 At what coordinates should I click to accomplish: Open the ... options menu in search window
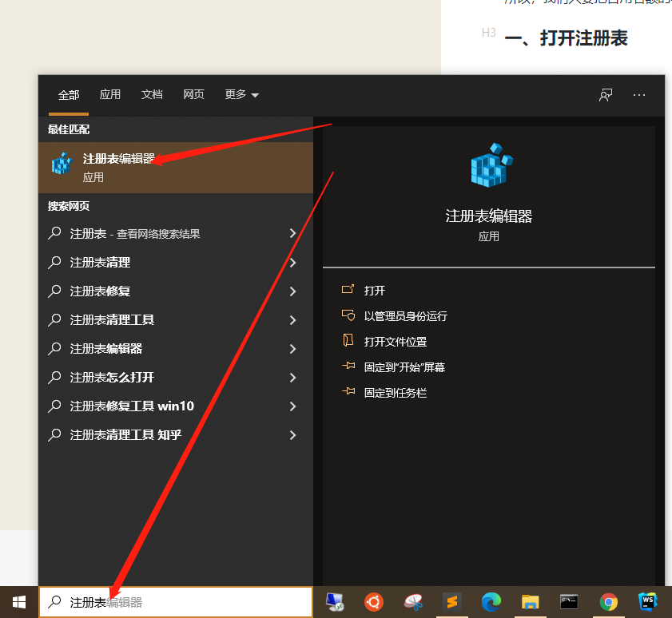[x=638, y=94]
